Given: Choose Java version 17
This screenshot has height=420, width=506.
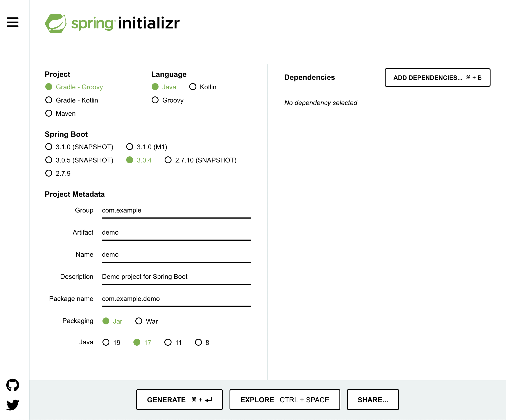Looking at the screenshot, I should [x=142, y=343].
